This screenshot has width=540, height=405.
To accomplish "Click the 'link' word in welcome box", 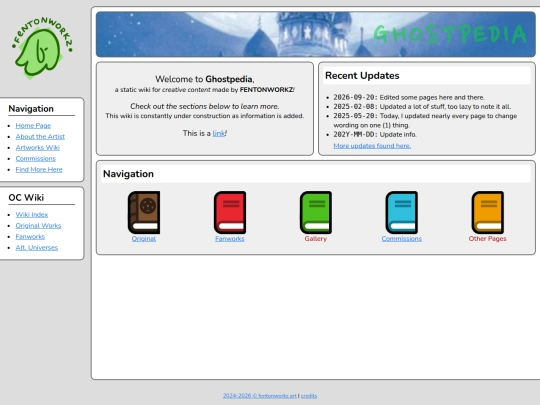I will (x=218, y=133).
